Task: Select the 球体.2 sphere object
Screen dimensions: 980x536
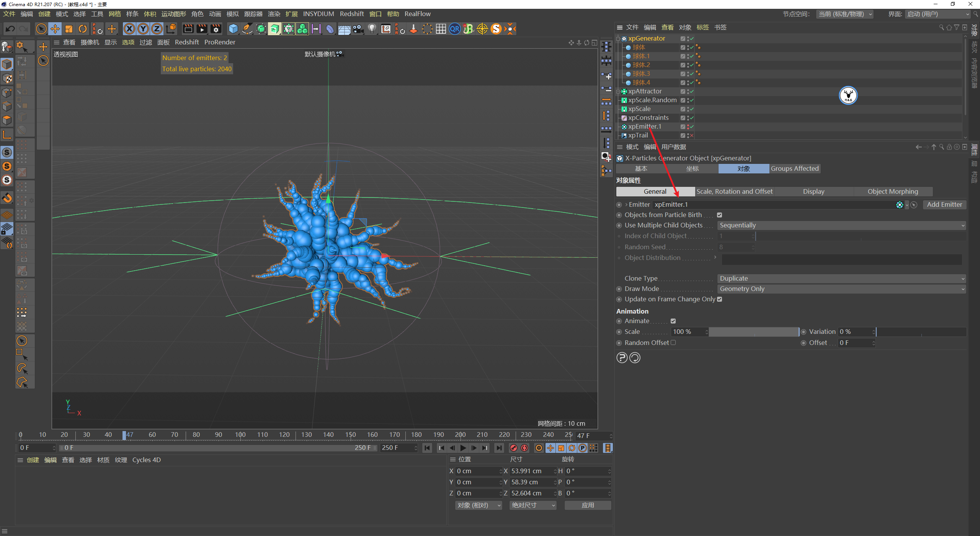Action: tap(641, 65)
